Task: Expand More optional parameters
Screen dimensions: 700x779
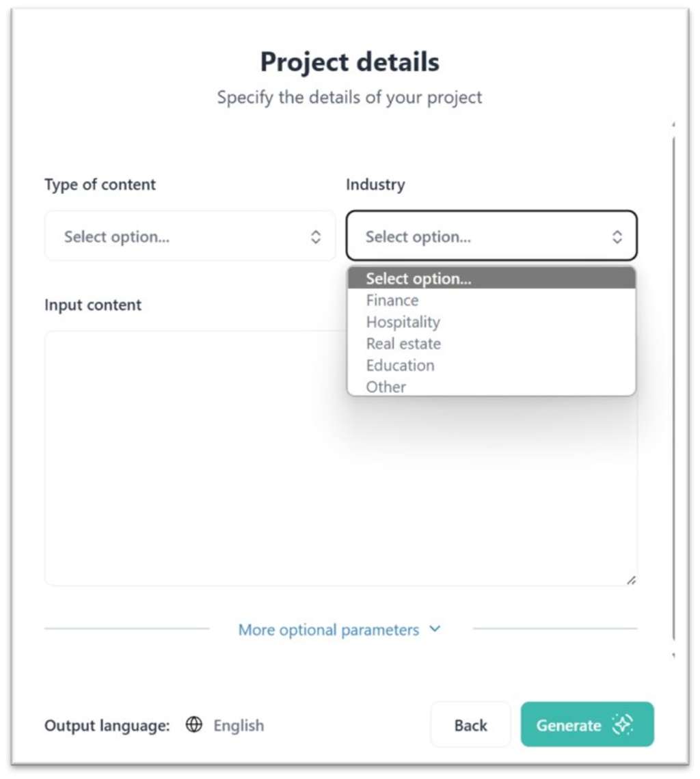Action: tap(329, 630)
